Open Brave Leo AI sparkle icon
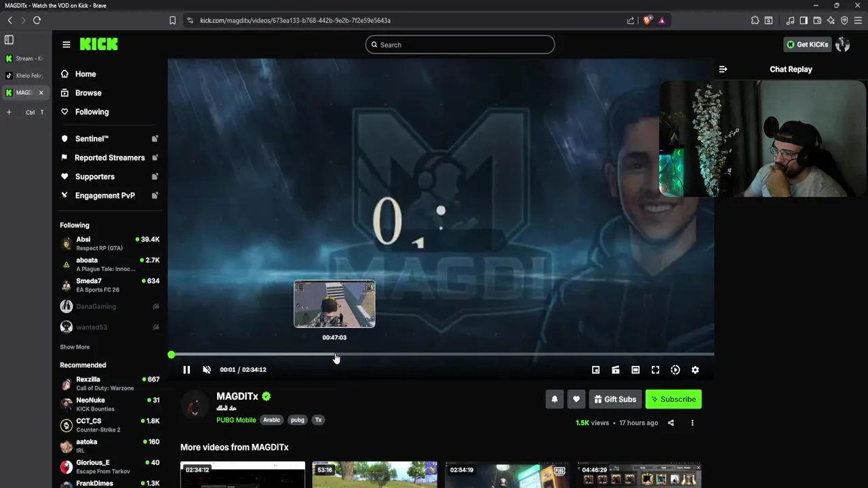 [x=831, y=20]
